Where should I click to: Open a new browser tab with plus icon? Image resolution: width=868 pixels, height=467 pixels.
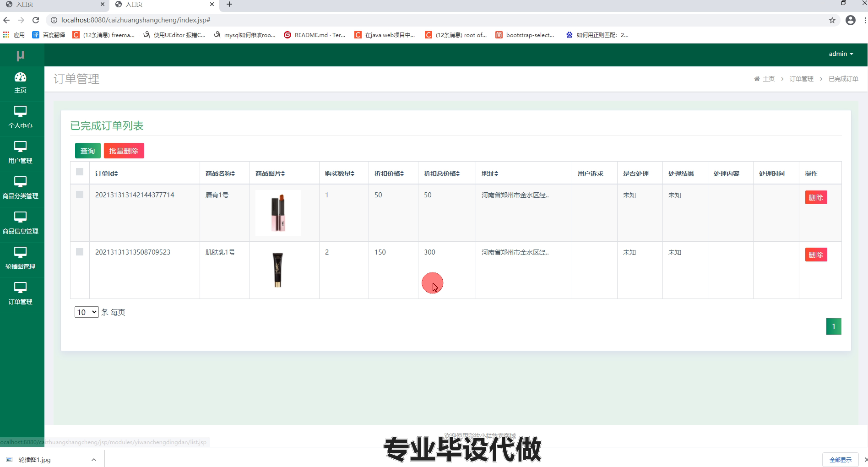229,5
